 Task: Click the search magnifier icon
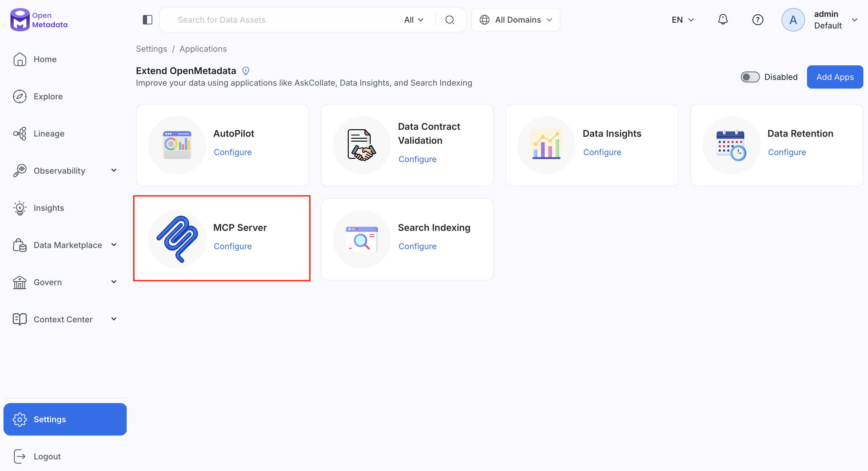pos(449,20)
